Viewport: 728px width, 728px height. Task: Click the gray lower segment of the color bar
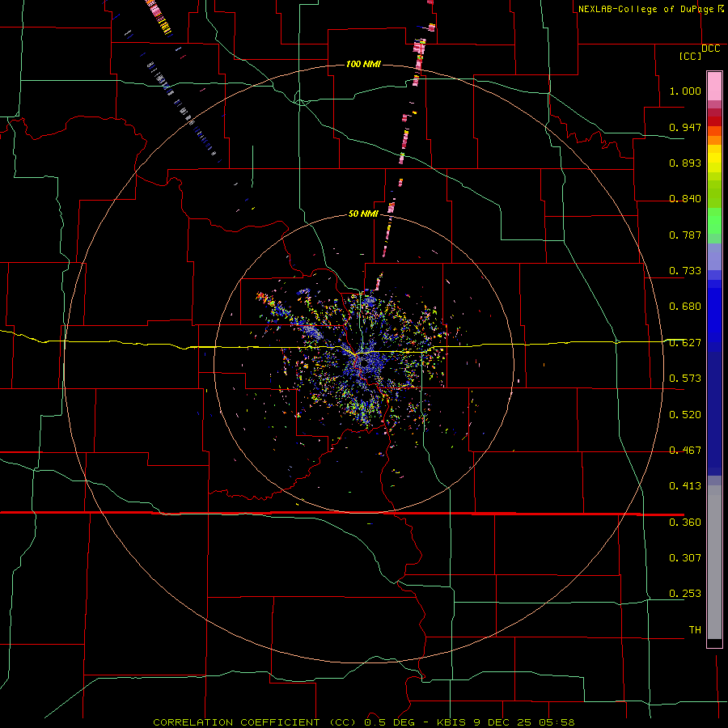pyautogui.click(x=714, y=562)
